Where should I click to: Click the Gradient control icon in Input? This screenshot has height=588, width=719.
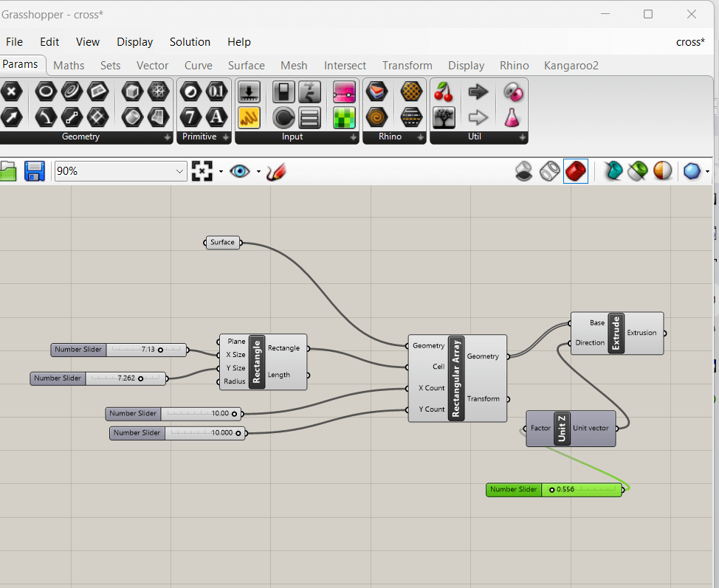point(344,92)
